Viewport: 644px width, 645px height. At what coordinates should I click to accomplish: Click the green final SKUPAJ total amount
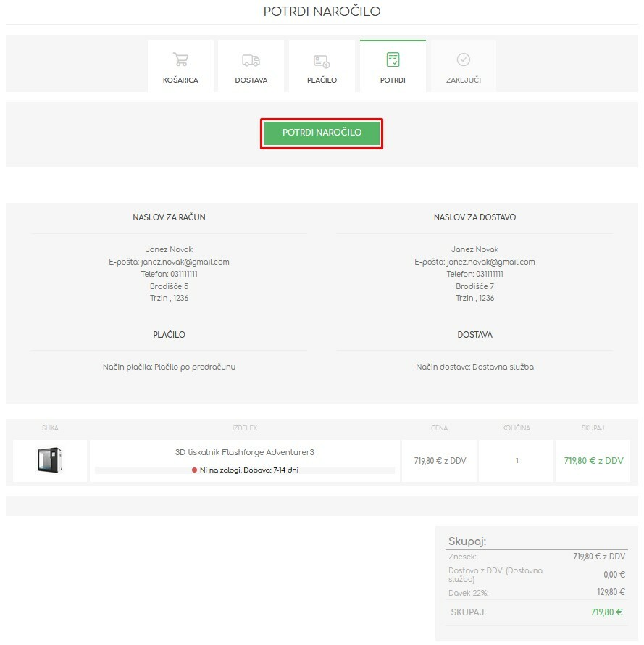tap(606, 612)
